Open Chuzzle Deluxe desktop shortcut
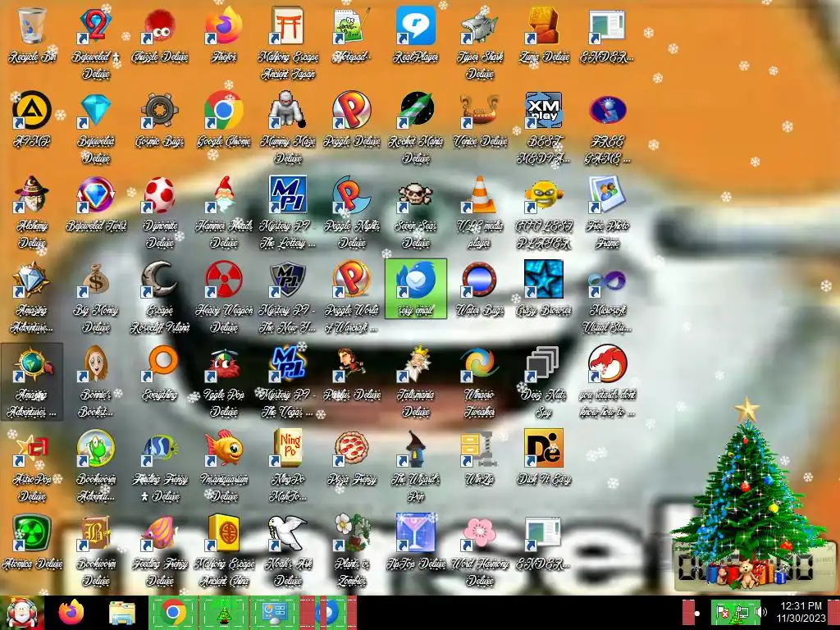840x630 pixels. [160, 35]
